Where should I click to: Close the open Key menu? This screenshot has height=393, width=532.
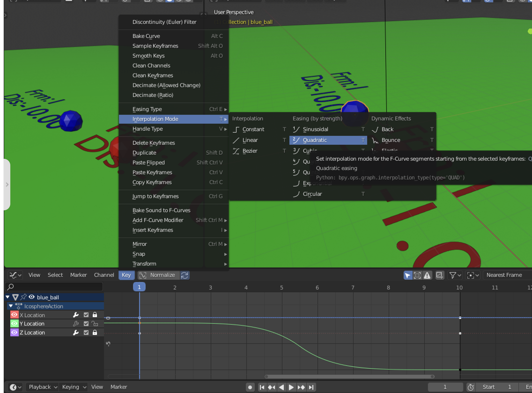pyautogui.click(x=126, y=275)
